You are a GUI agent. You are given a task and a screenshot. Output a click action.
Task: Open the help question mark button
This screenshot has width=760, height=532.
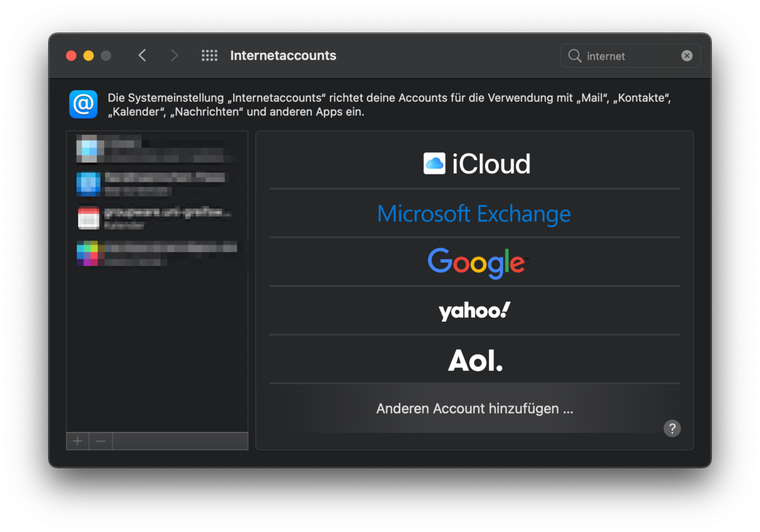click(x=672, y=428)
